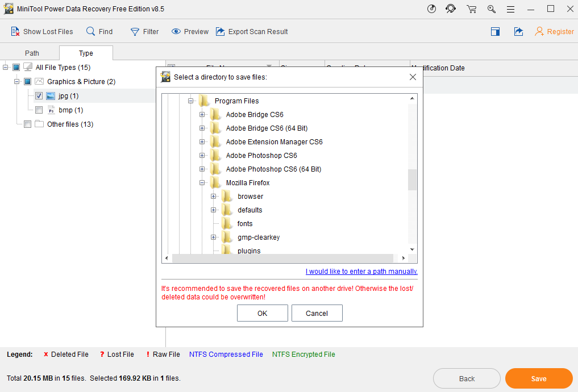Click the directory tree vertical scrollbar thumb
The width and height of the screenshot is (578, 392).
pyautogui.click(x=412, y=180)
